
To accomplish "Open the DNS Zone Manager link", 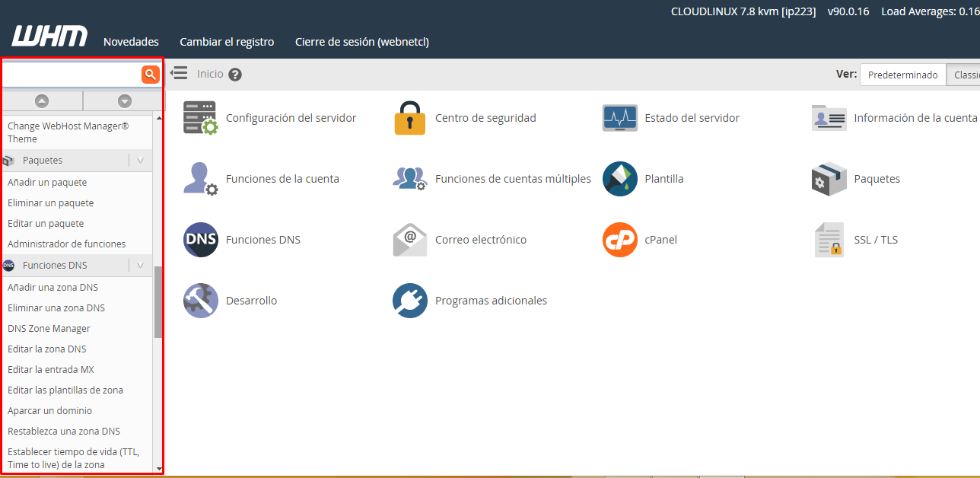I will point(49,329).
